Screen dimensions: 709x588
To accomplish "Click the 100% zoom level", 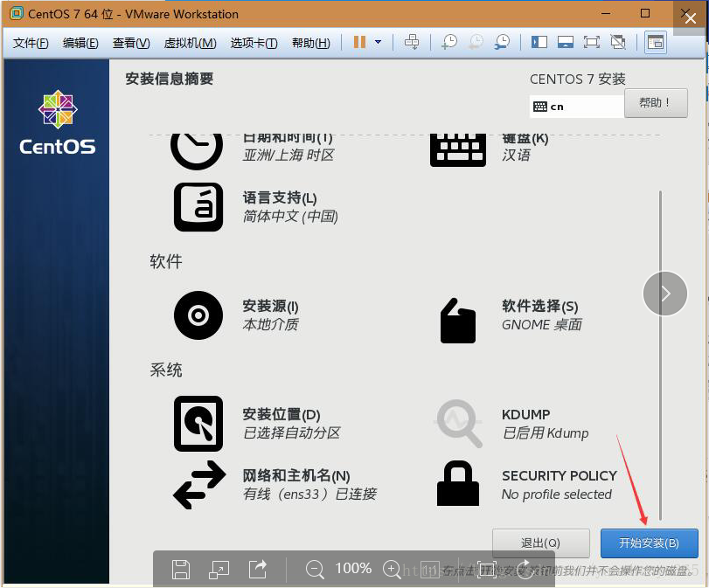I will 353,568.
